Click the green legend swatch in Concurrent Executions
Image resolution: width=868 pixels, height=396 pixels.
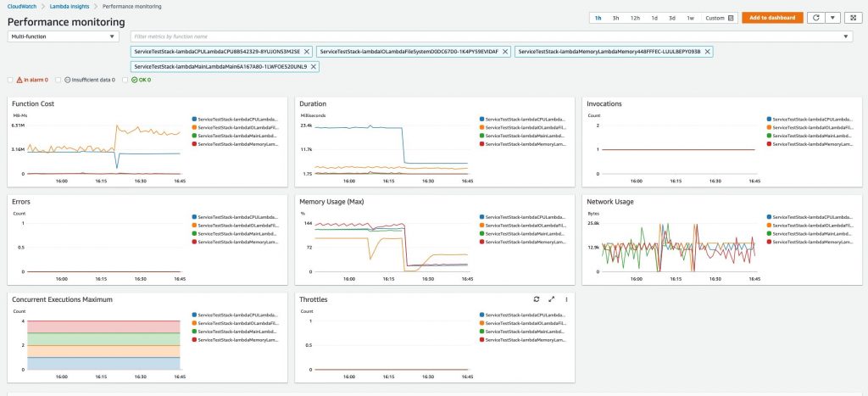pyautogui.click(x=194, y=332)
